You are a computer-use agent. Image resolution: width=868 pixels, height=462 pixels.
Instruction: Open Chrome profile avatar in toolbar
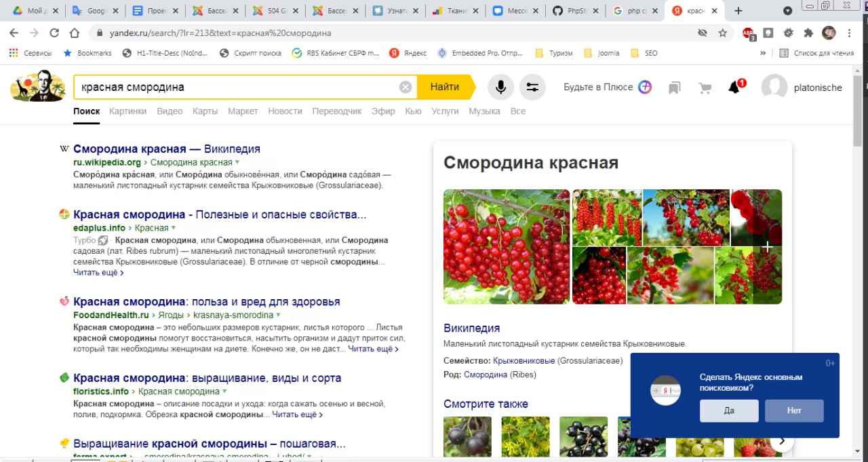[x=829, y=33]
